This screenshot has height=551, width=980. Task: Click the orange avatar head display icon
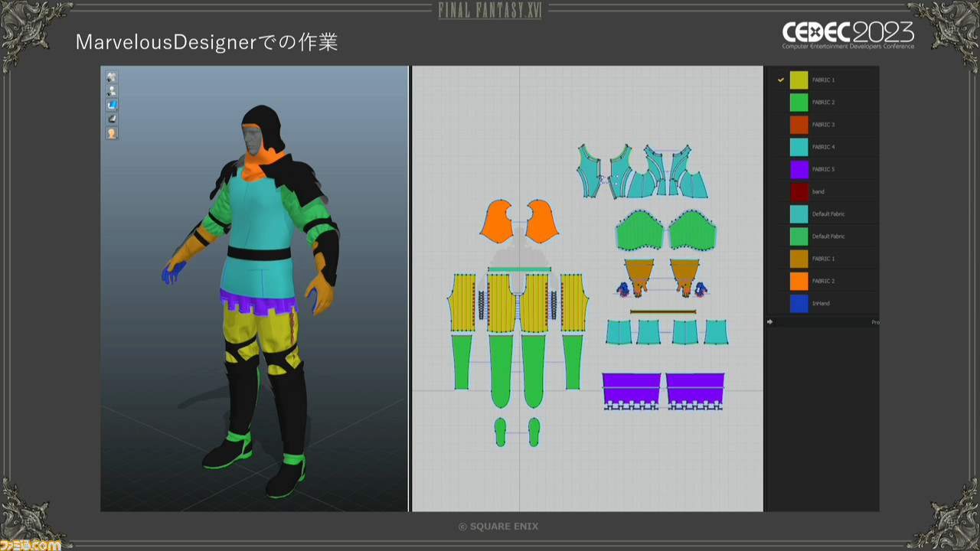pos(112,133)
